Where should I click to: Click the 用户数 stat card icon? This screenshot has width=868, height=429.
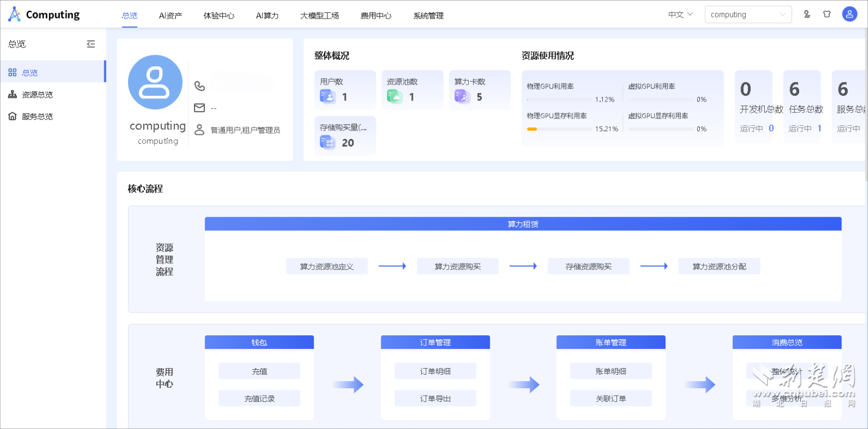click(x=328, y=97)
